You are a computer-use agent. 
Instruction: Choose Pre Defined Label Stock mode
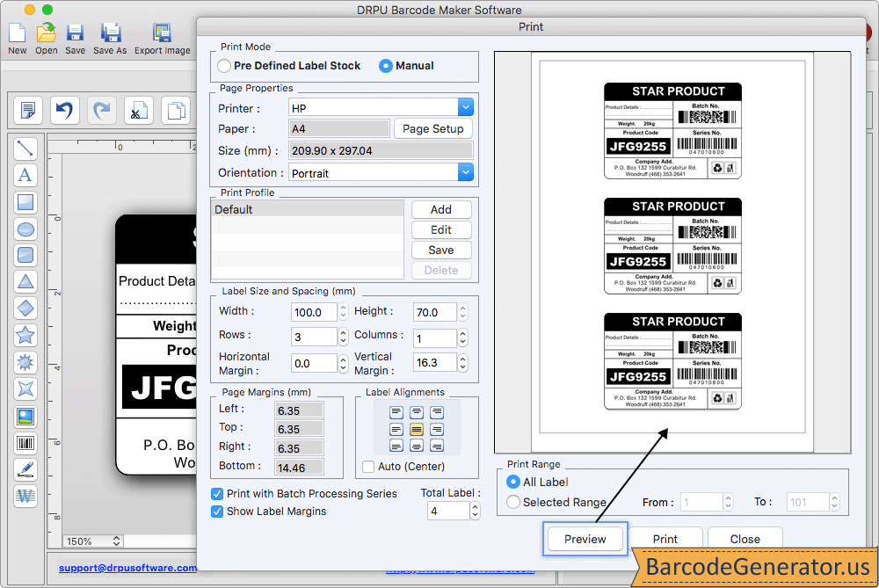click(224, 66)
